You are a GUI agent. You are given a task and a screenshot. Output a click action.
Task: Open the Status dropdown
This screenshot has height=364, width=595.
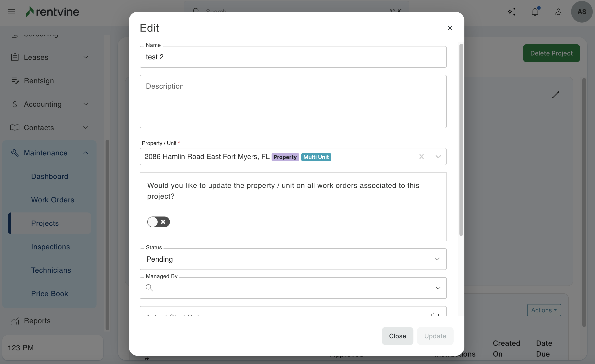point(293,259)
